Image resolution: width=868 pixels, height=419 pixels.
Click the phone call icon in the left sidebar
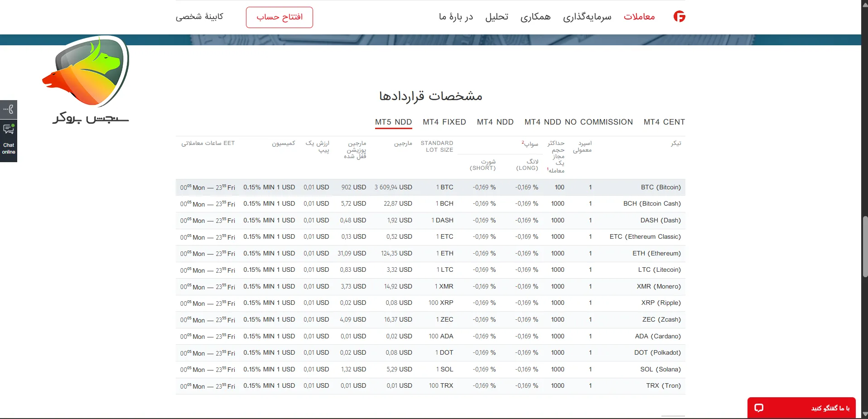8,109
